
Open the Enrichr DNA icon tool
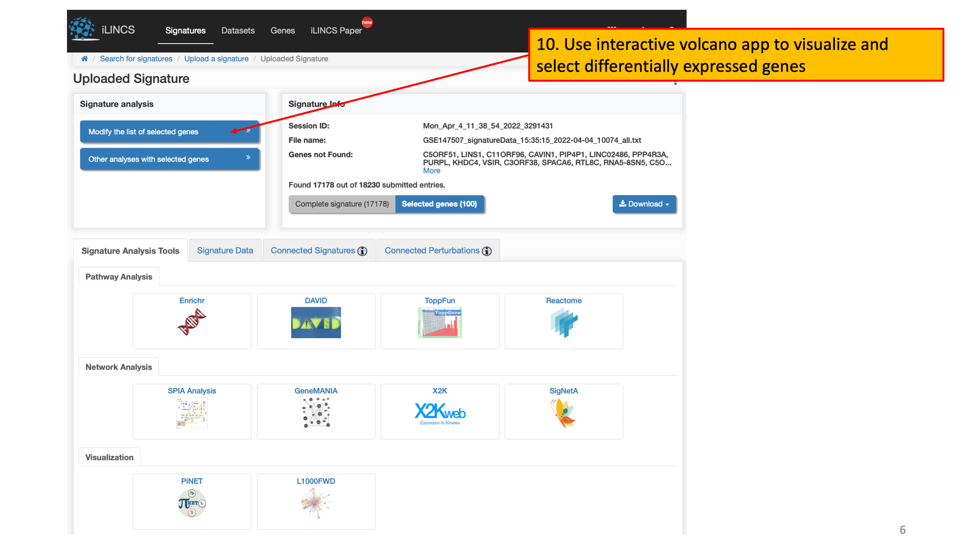click(x=192, y=322)
